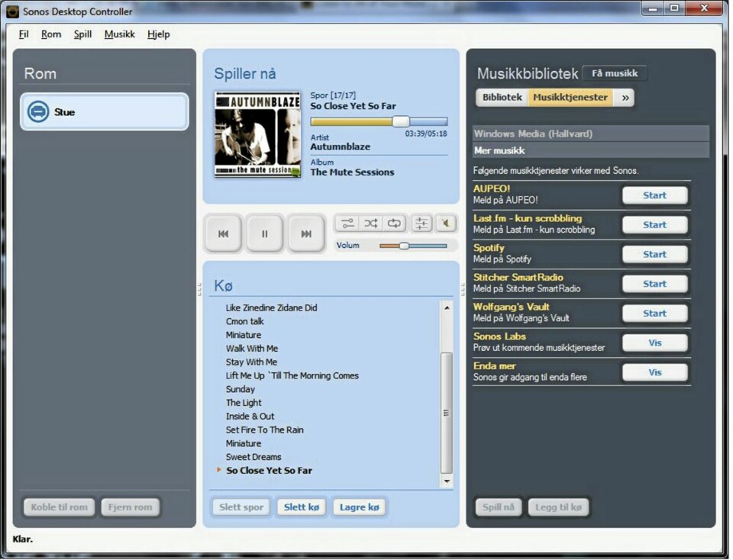This screenshot has height=560, width=733.
Task: Select the Stue room
Action: pyautogui.click(x=105, y=112)
